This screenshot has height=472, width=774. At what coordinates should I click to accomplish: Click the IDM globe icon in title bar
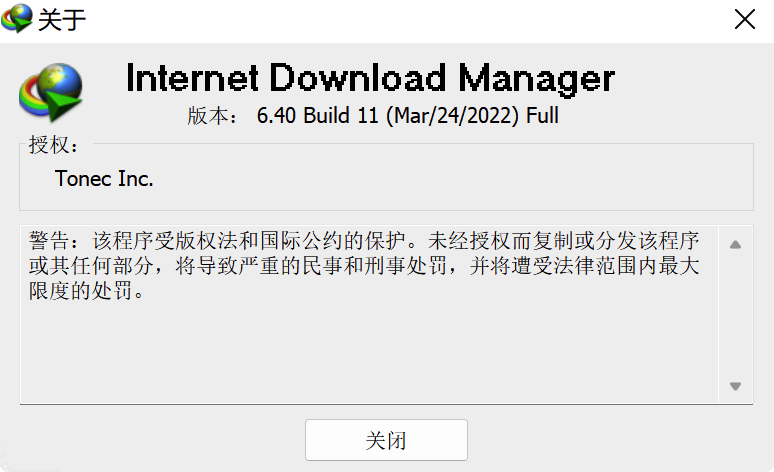16,18
